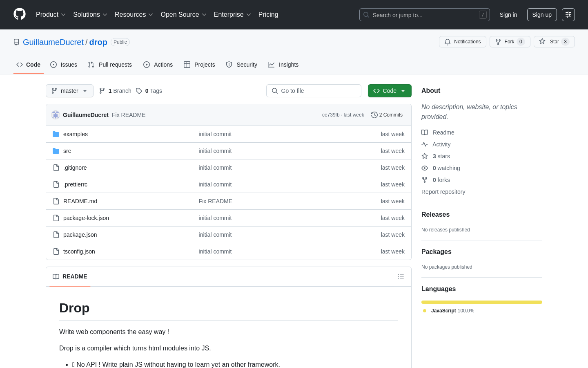Open README outline list icon
Image resolution: width=588 pixels, height=368 pixels.
tap(401, 277)
